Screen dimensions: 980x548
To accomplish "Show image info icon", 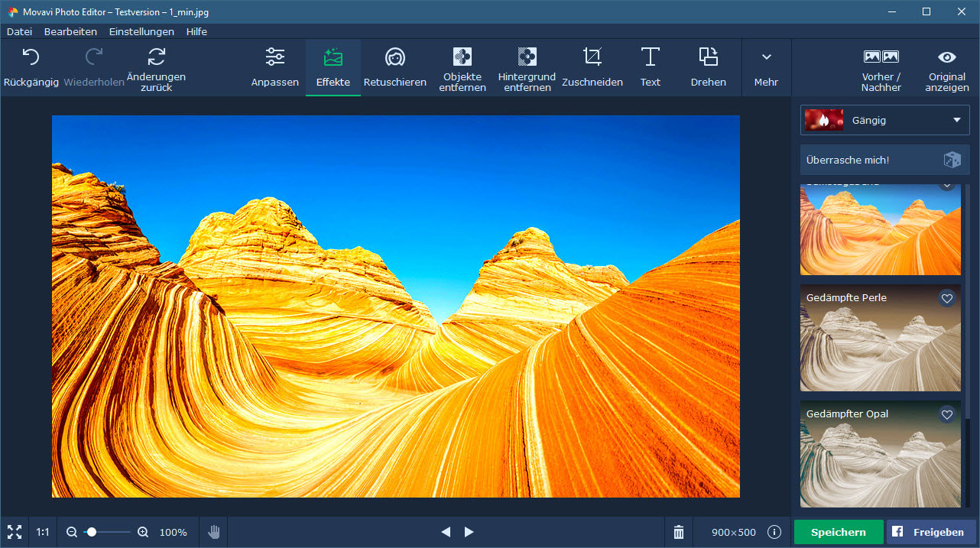I will click(774, 532).
